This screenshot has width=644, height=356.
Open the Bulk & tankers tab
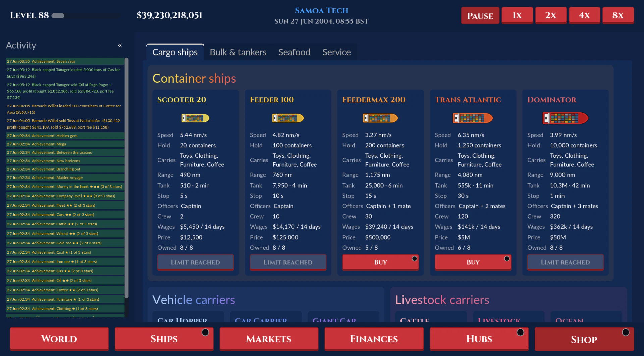click(238, 52)
